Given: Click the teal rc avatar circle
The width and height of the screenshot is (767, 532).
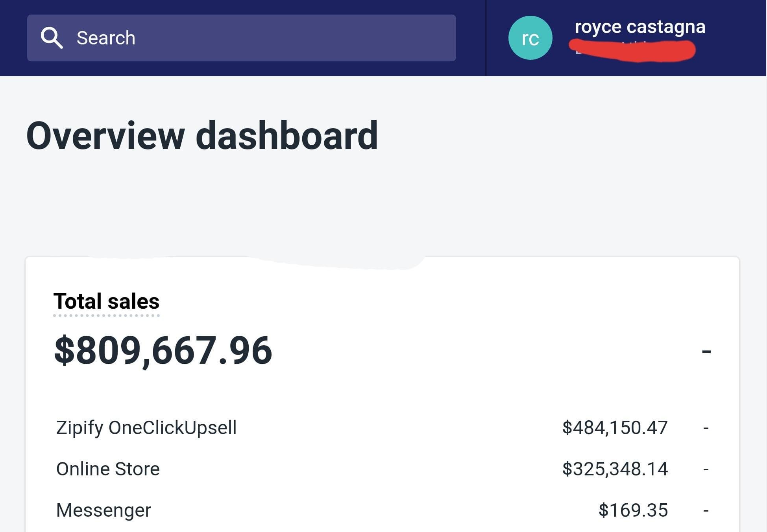Looking at the screenshot, I should click(x=530, y=38).
